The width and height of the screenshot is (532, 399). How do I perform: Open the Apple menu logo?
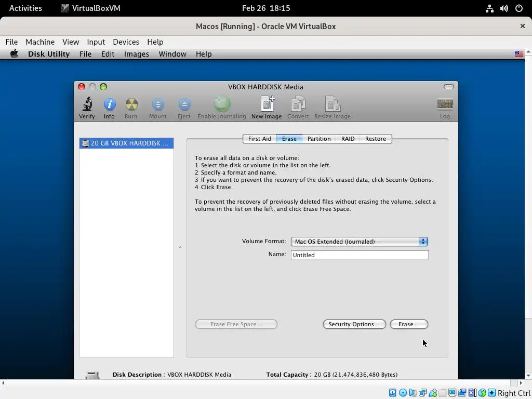point(14,54)
